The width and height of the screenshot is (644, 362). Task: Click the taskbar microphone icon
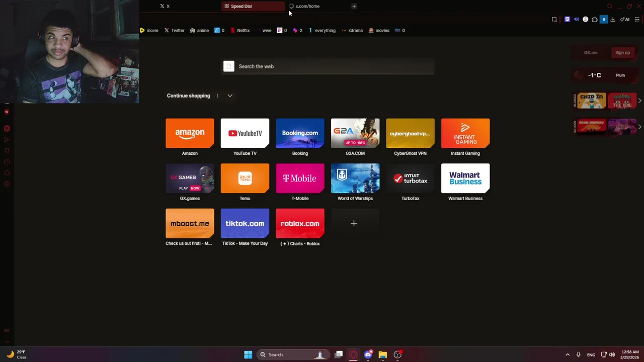(x=578, y=354)
